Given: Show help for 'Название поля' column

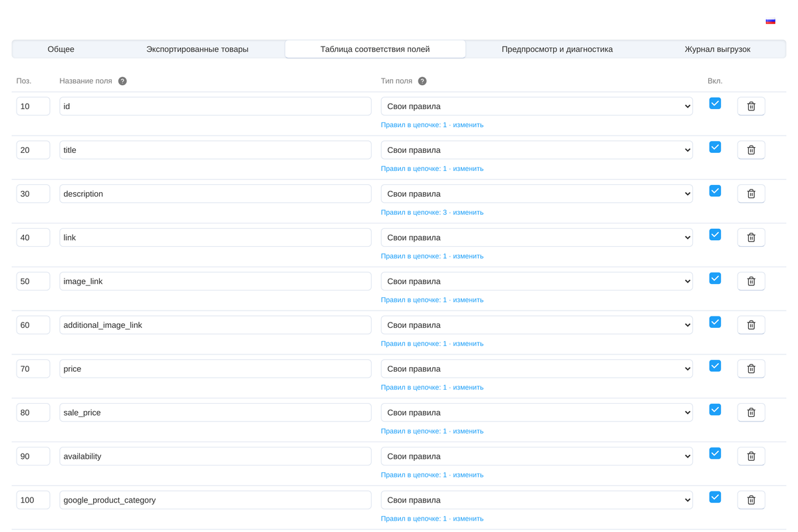Looking at the screenshot, I should pyautogui.click(x=122, y=81).
